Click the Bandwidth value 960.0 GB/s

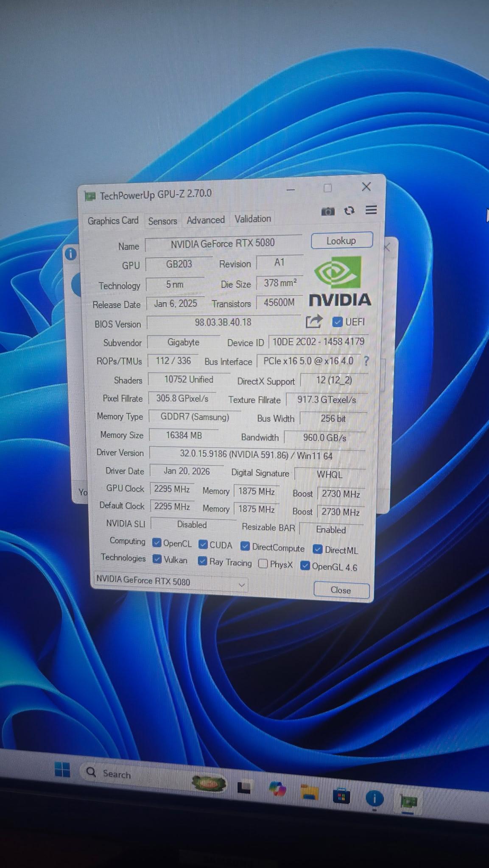tap(325, 438)
